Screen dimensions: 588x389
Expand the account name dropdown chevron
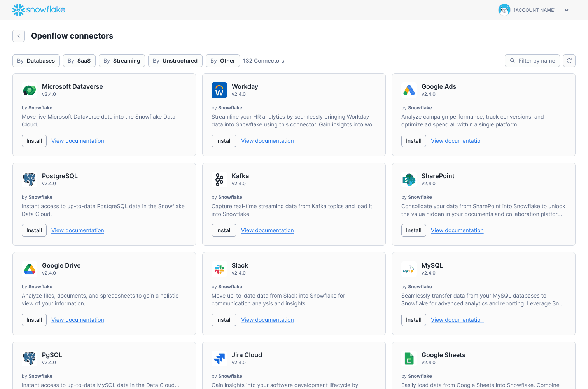(x=567, y=10)
